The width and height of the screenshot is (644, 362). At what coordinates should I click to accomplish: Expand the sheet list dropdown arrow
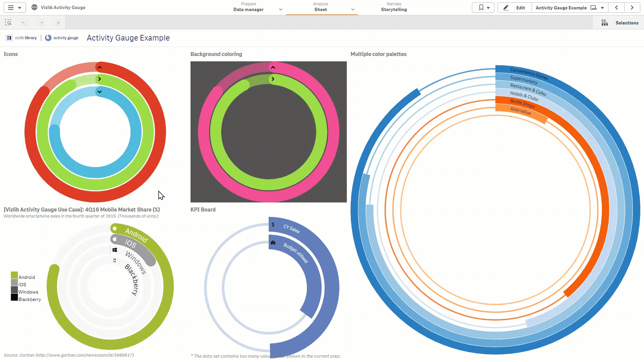pyautogui.click(x=602, y=8)
